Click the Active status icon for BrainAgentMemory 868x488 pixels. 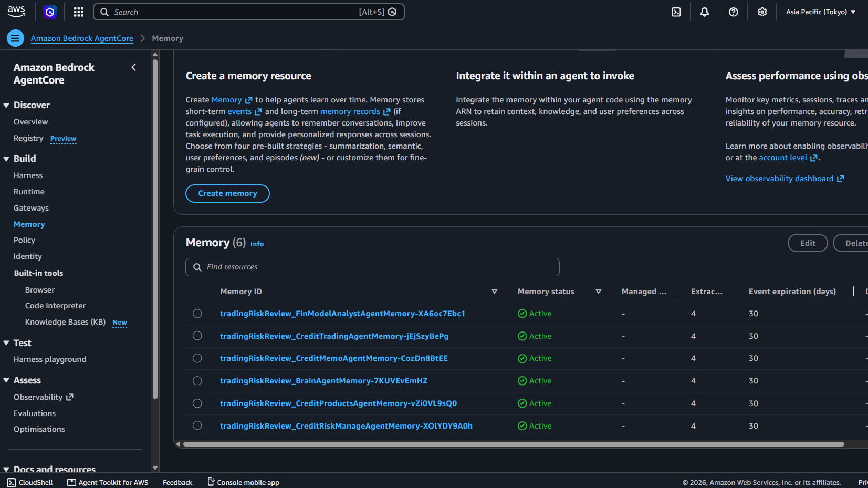[522, 381]
